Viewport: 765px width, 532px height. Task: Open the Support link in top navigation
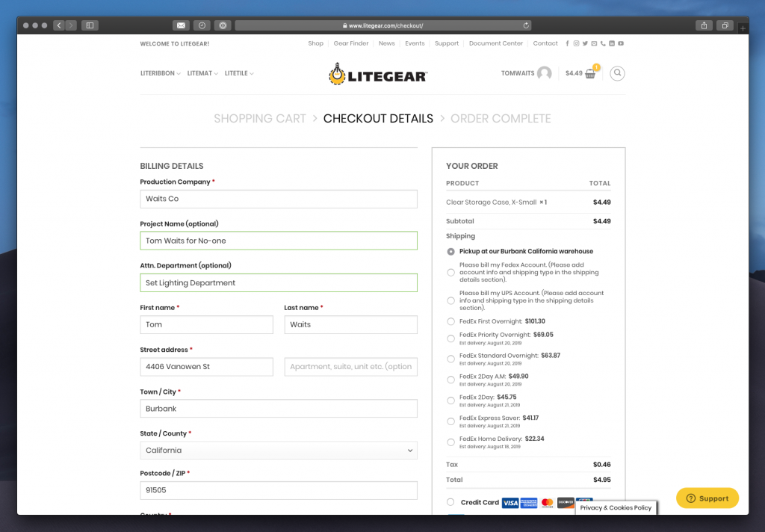tap(447, 43)
